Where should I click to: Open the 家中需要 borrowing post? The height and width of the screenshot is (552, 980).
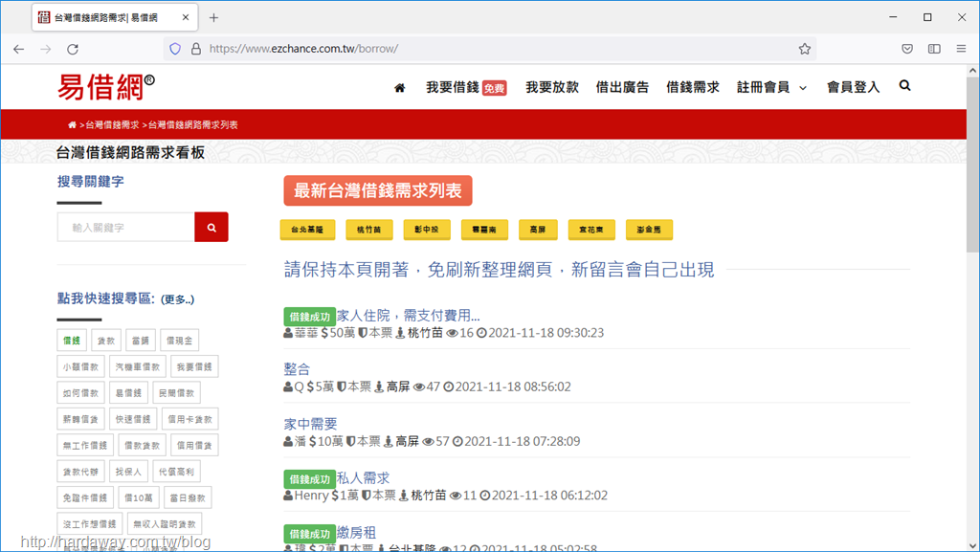311,424
